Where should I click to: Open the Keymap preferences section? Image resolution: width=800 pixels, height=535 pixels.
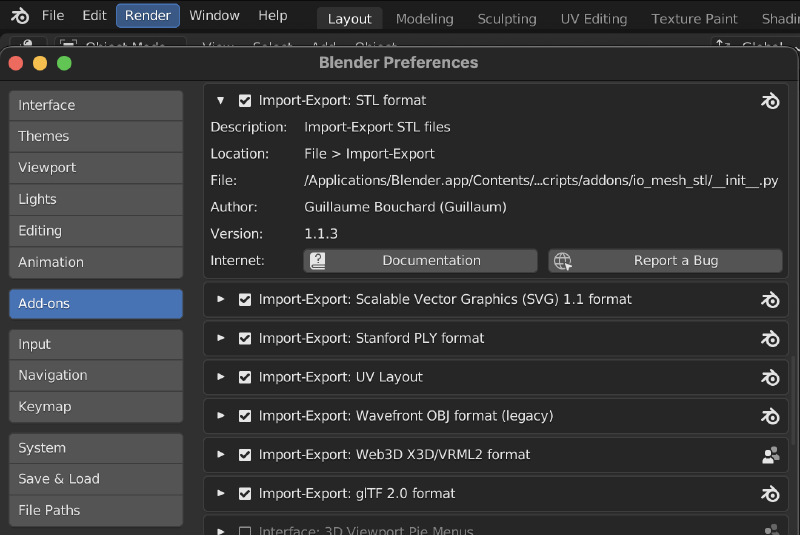[x=96, y=407]
